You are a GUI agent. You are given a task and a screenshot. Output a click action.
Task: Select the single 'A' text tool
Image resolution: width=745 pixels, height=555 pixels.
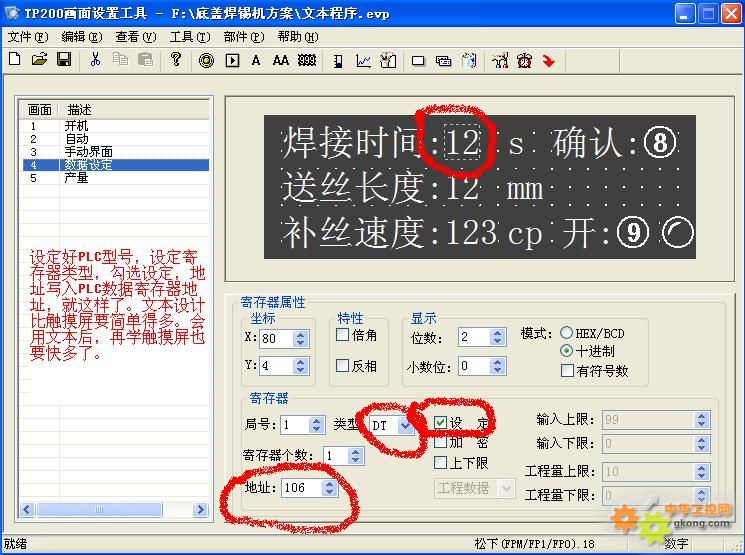pos(256,60)
